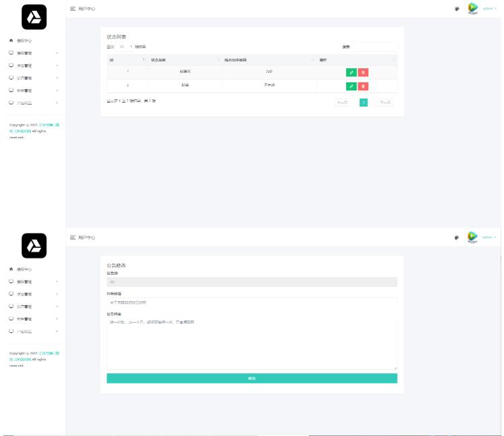
Task: Click the ID column sort arrow in status table
Action: pyautogui.click(x=144, y=60)
